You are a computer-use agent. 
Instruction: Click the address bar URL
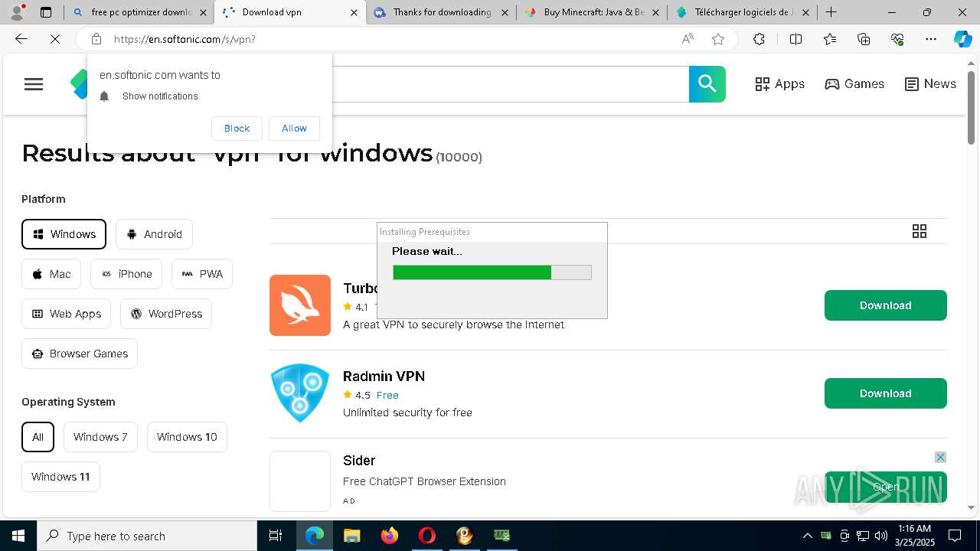click(x=185, y=39)
